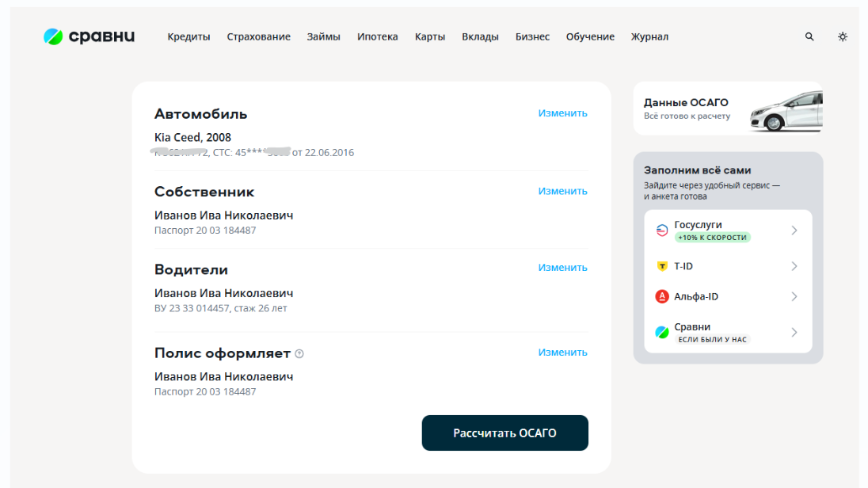
Task: Click Изменить link for Автомобиль
Action: click(x=562, y=113)
